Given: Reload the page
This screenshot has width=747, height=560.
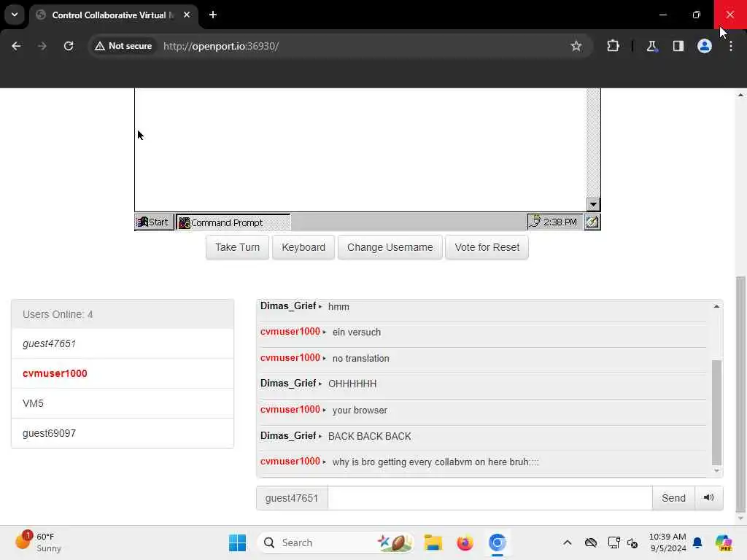Looking at the screenshot, I should pyautogui.click(x=69, y=46).
